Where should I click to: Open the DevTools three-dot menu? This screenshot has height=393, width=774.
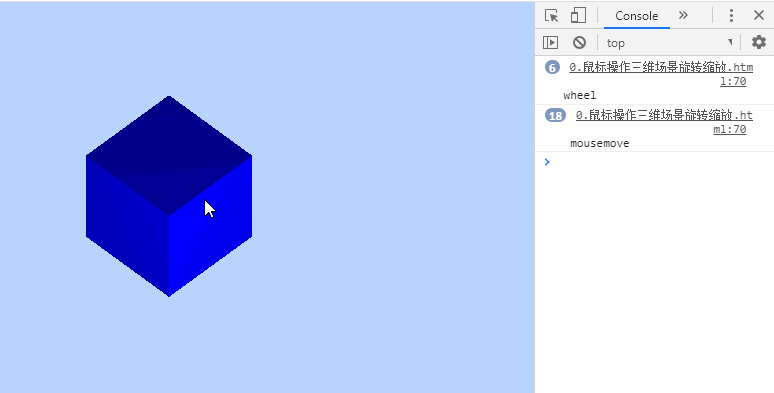coord(731,16)
